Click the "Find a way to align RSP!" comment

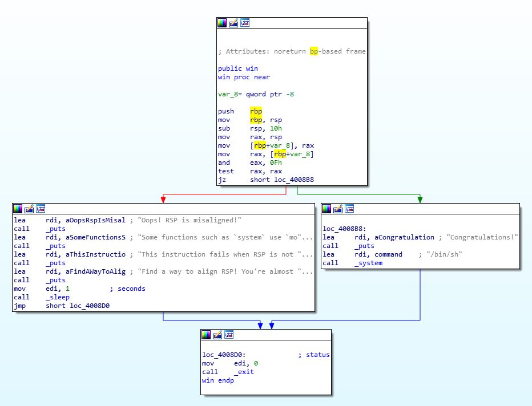(x=225, y=271)
